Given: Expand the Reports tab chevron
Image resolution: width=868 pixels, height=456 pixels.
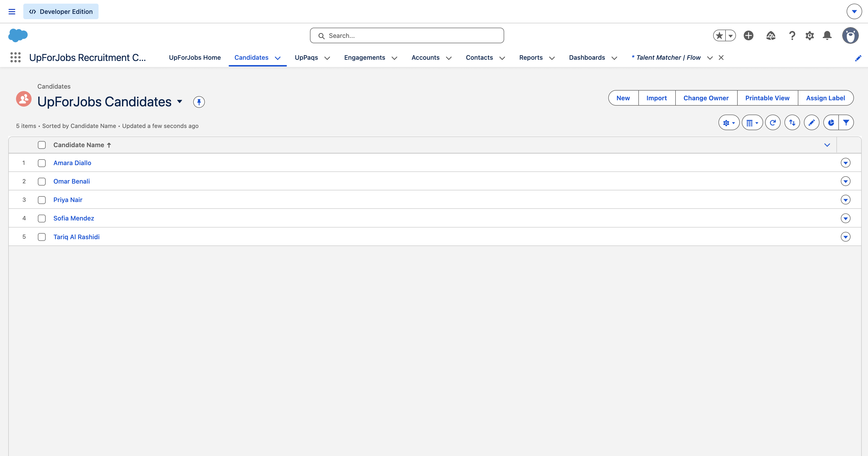Looking at the screenshot, I should tap(552, 58).
